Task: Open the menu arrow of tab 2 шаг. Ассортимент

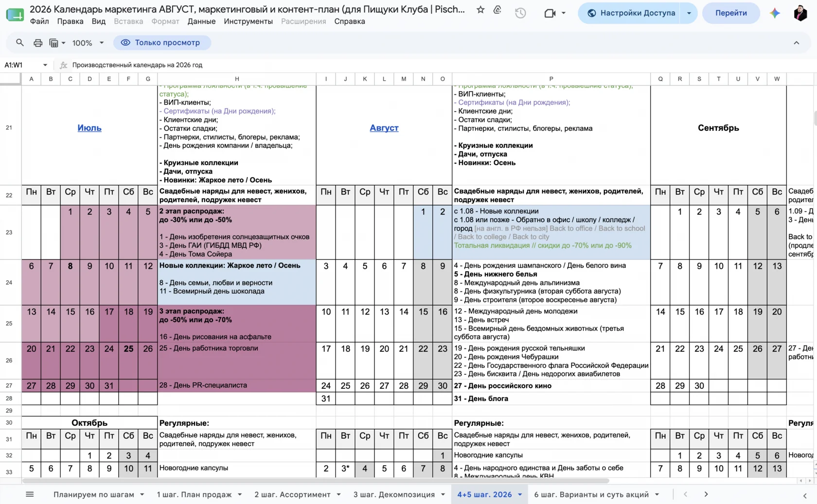Action: (338, 494)
